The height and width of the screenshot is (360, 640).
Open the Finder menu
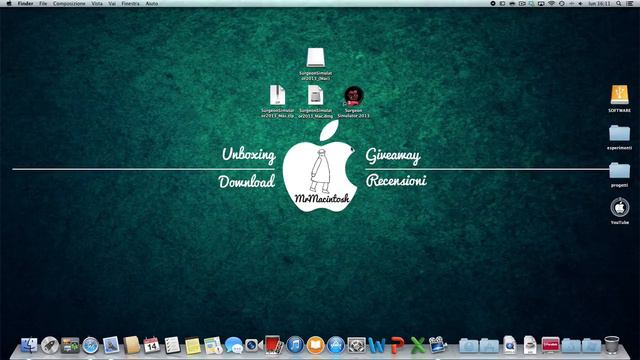(25, 3)
